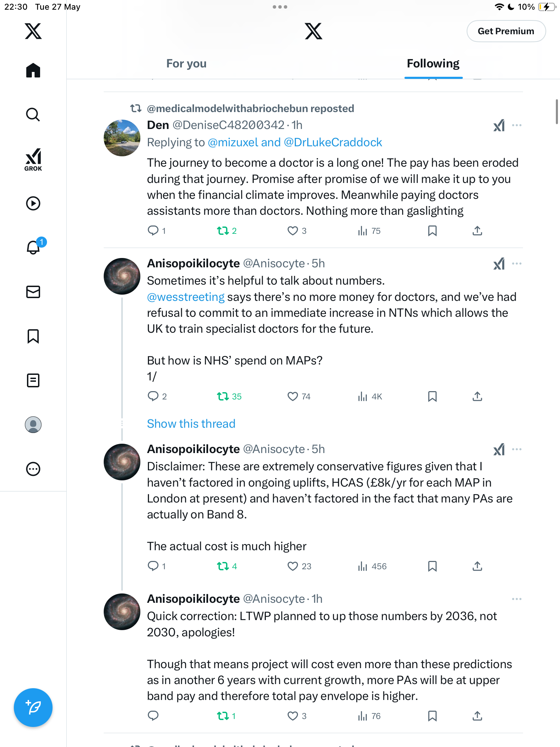The height and width of the screenshot is (747, 560).
Task: Select the Following tab
Action: pyautogui.click(x=433, y=64)
